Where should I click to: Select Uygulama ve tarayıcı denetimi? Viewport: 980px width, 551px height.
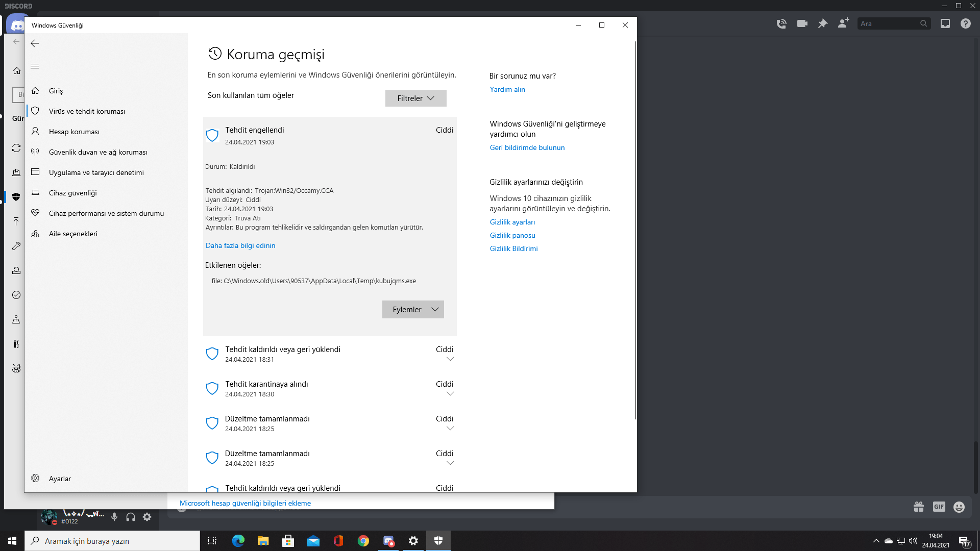click(x=106, y=172)
